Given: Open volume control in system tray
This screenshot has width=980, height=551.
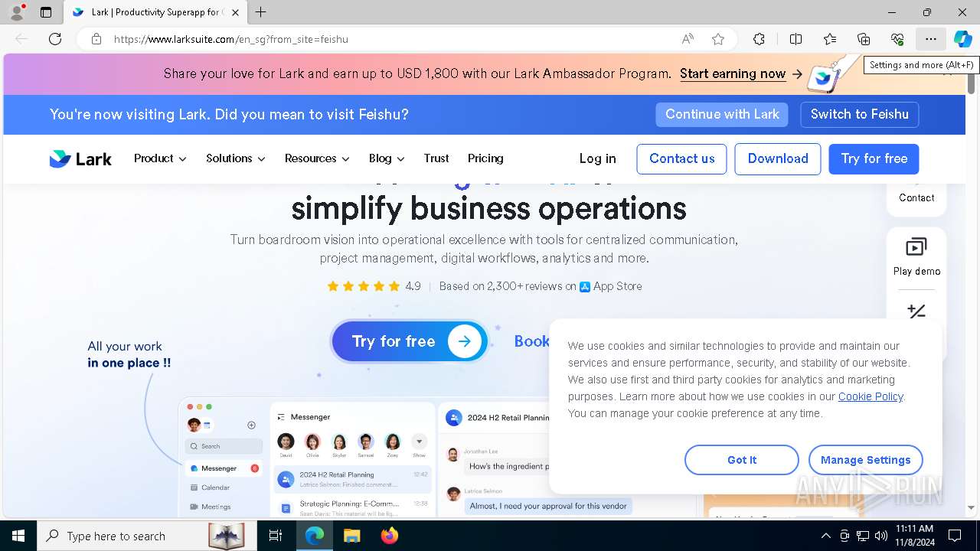Looking at the screenshot, I should pyautogui.click(x=881, y=536).
